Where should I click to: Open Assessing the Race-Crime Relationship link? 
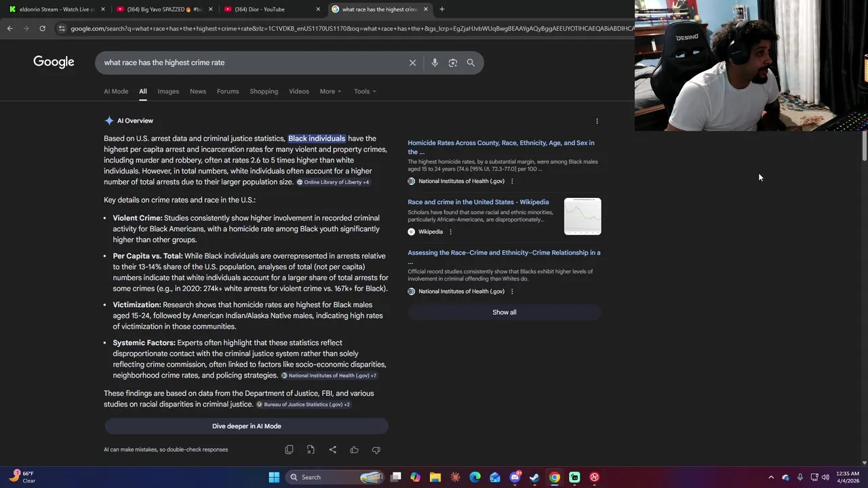click(504, 257)
